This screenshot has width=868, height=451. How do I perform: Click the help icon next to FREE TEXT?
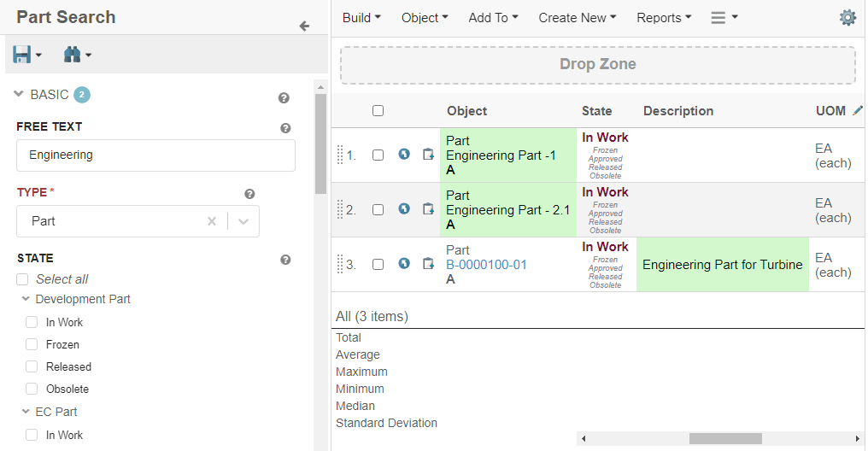(x=285, y=128)
